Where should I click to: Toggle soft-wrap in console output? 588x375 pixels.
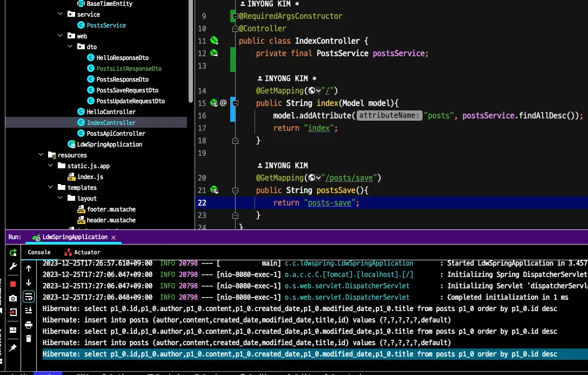click(29, 297)
